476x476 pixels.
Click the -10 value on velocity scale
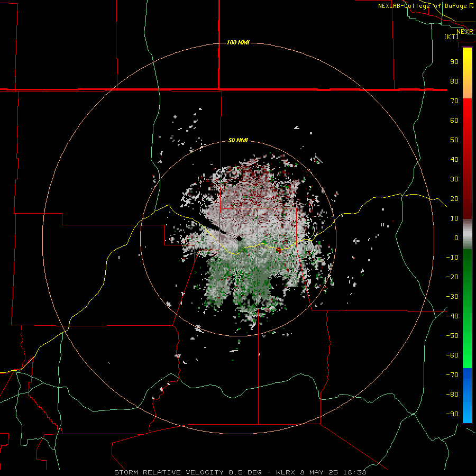[452, 258]
